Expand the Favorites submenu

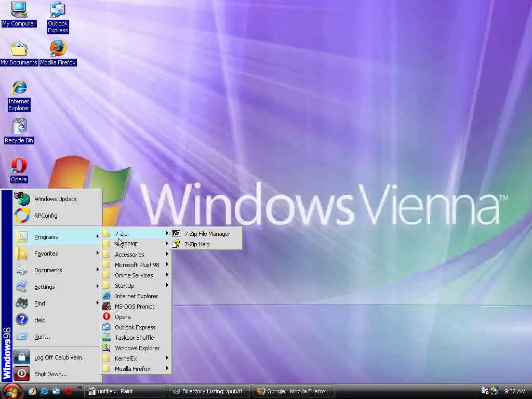(x=57, y=254)
